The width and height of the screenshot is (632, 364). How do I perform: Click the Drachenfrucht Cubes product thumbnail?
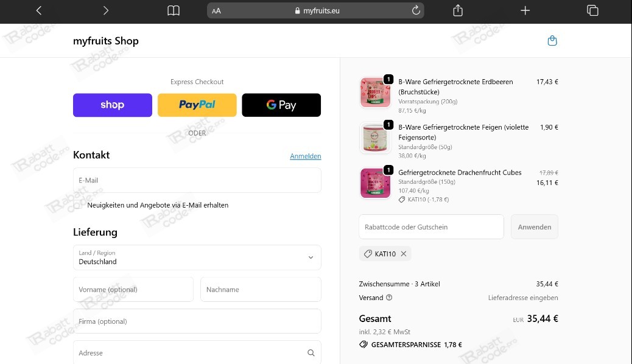point(375,183)
